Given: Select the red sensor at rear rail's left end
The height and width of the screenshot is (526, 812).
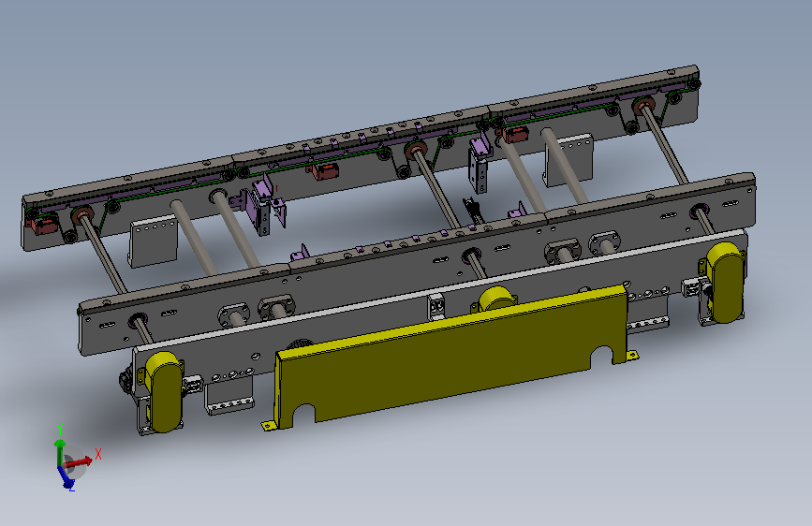Looking at the screenshot, I should click(43, 225).
